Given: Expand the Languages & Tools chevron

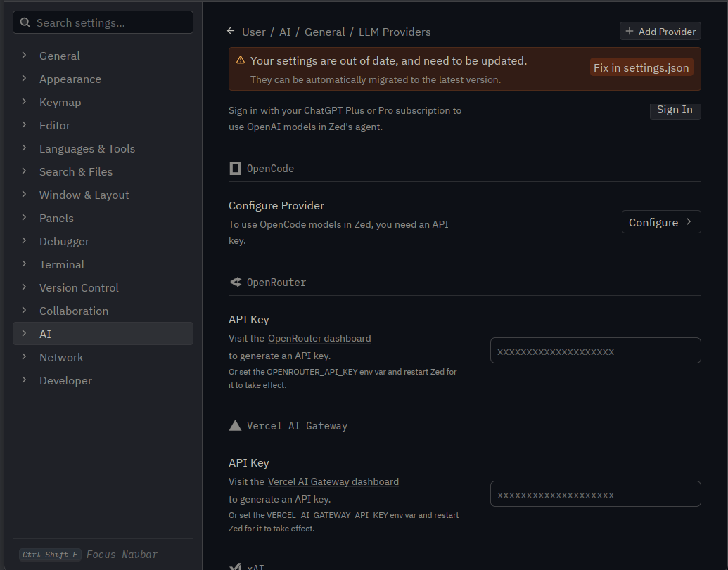Looking at the screenshot, I should click(x=24, y=148).
